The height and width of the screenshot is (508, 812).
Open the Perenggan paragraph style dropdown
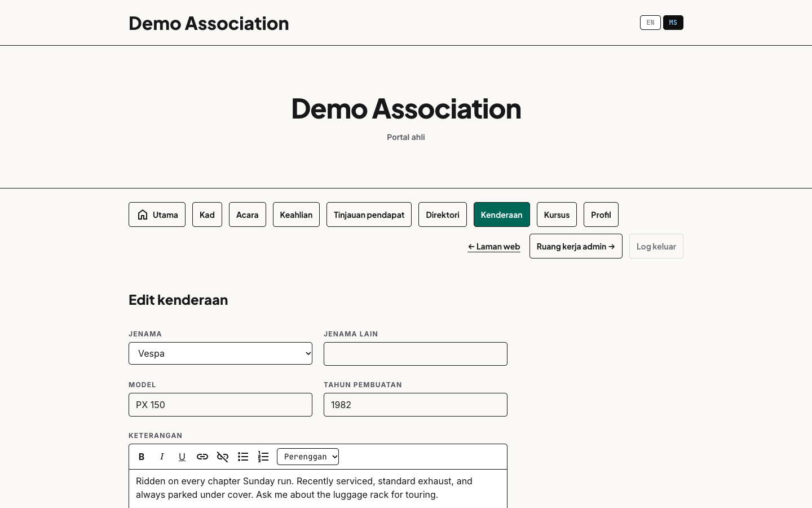[308, 457]
